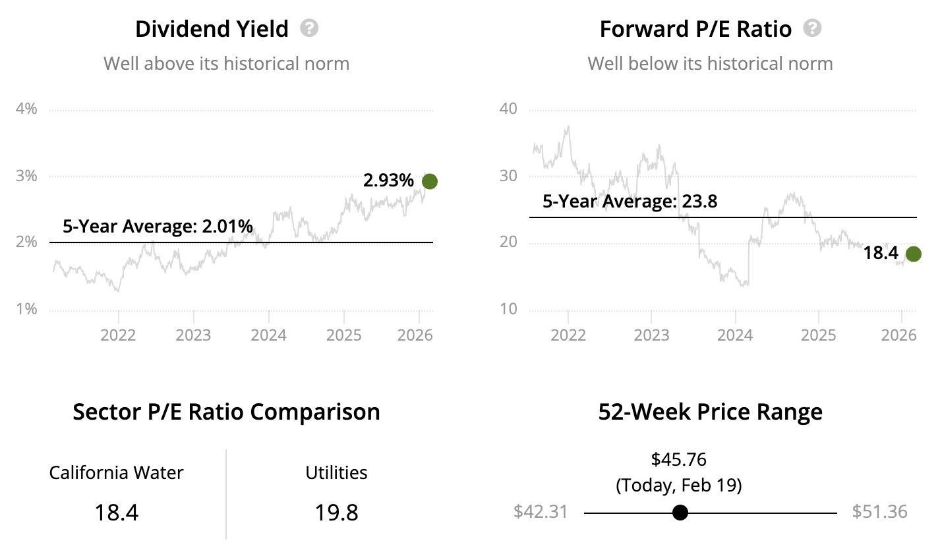
Task: Click the 2023 label on Forward P/E axis
Action: click(651, 335)
